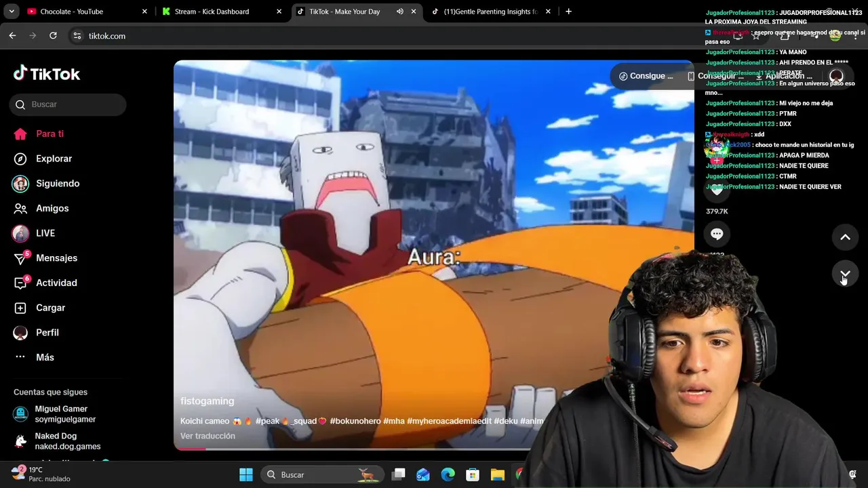The image size is (868, 488).
Task: Open the LIVE section
Action: [x=33, y=233]
